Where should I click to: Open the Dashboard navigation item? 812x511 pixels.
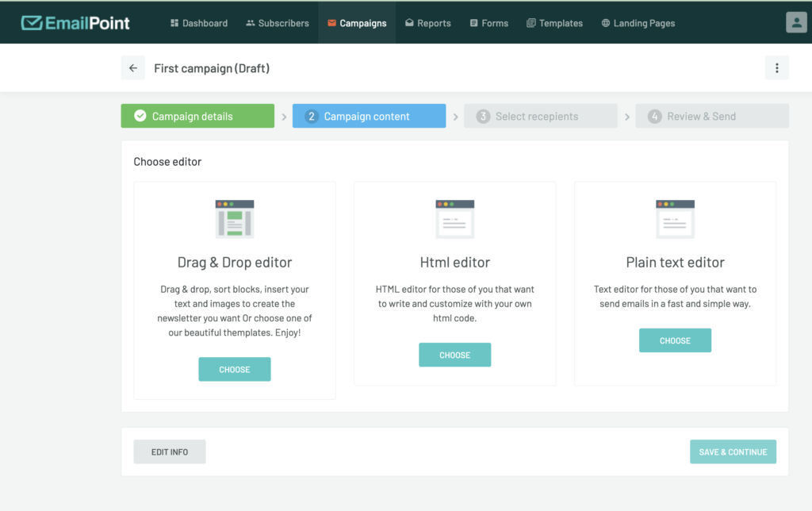199,23
